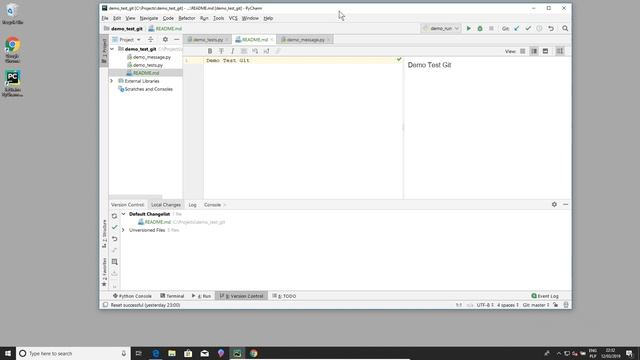The image size is (640, 360).
Task: Switch to demo_tests.py editor tab
Action: (208, 40)
